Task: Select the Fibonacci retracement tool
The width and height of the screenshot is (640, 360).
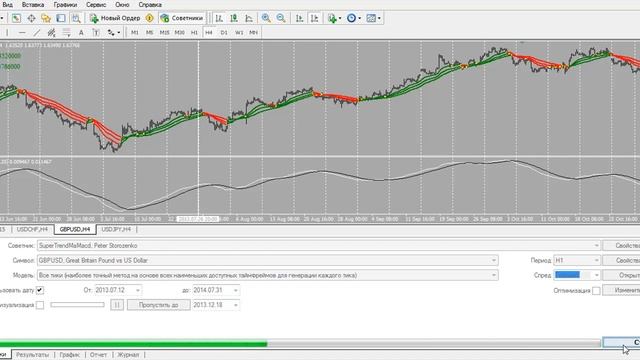Action: click(x=66, y=32)
